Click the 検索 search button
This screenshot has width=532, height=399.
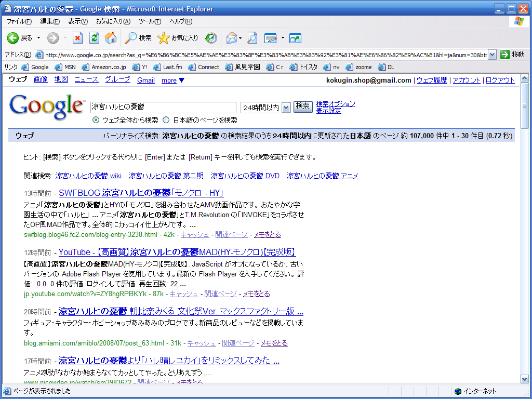(303, 107)
